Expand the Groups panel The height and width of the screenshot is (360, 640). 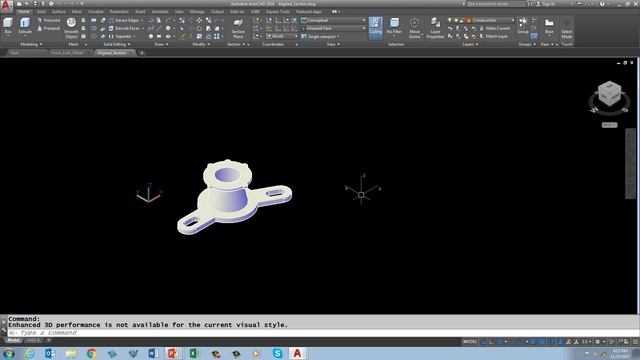[527, 44]
